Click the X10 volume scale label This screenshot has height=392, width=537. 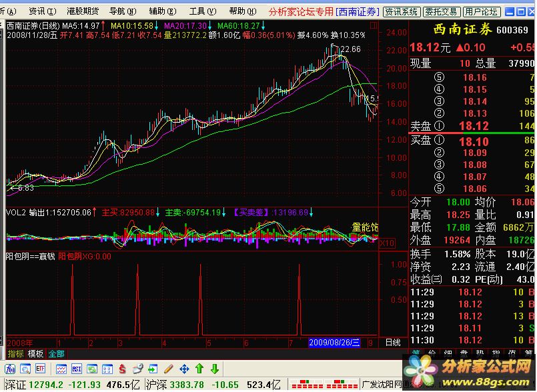tap(387, 243)
